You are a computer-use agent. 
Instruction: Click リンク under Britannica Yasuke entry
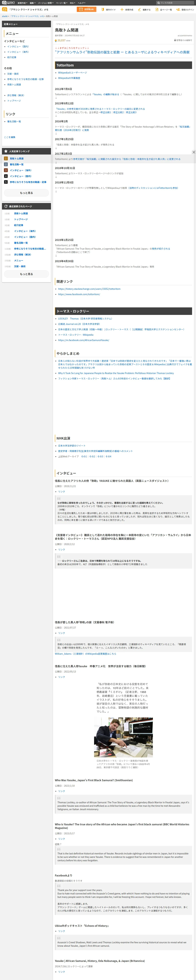(x=61, y=972)
